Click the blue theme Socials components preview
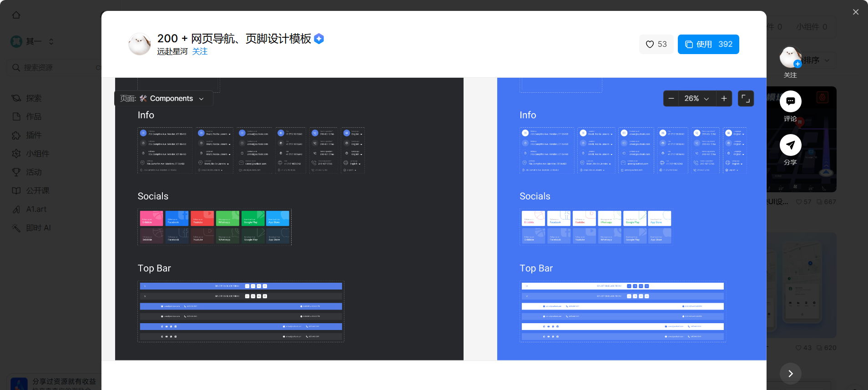The image size is (868, 390). (x=596, y=227)
